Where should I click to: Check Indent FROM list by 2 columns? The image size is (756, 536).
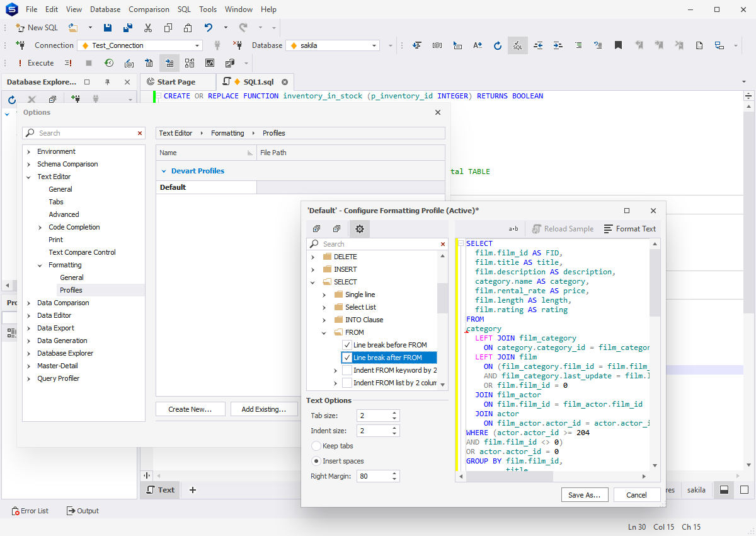pos(347,383)
